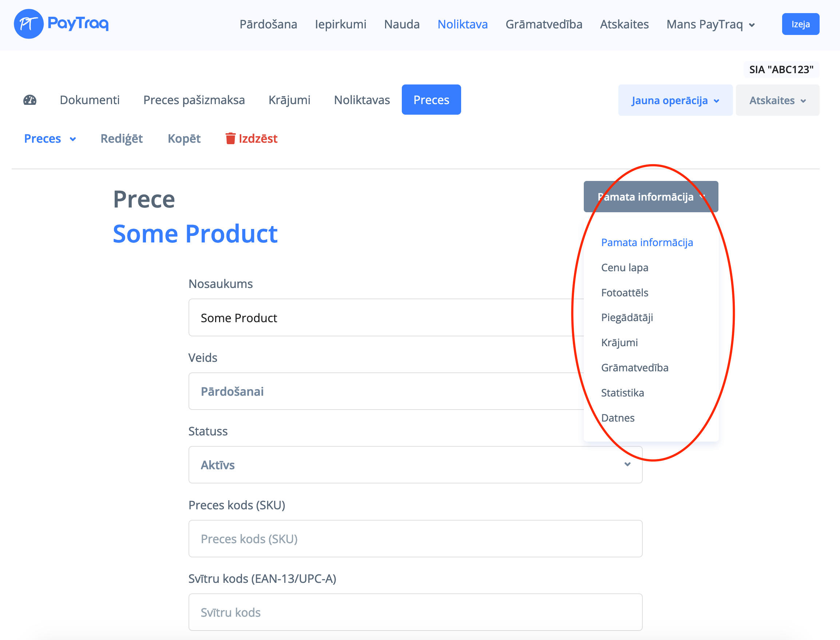Click the Izeja logout button
This screenshot has width=840, height=640.
pyautogui.click(x=800, y=24)
